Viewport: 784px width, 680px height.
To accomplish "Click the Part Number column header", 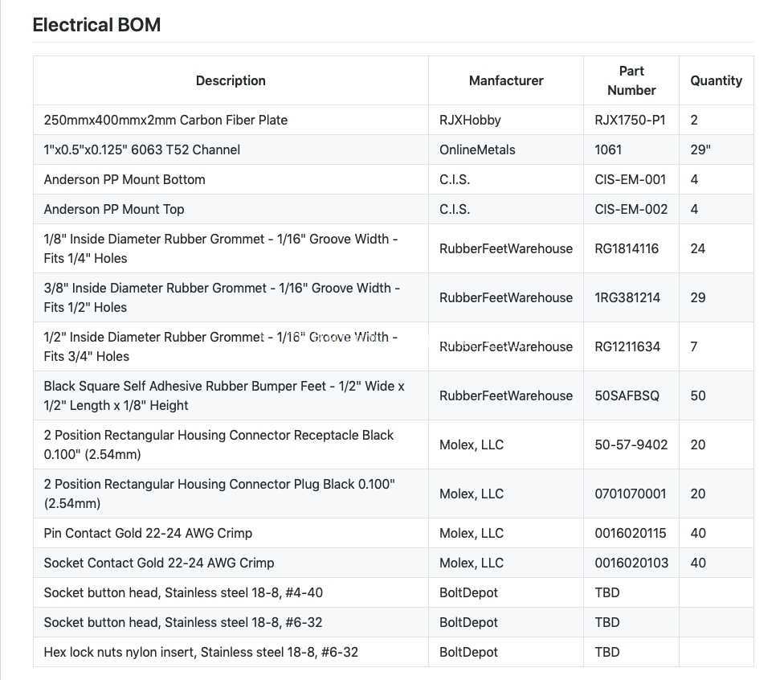I will (x=631, y=80).
